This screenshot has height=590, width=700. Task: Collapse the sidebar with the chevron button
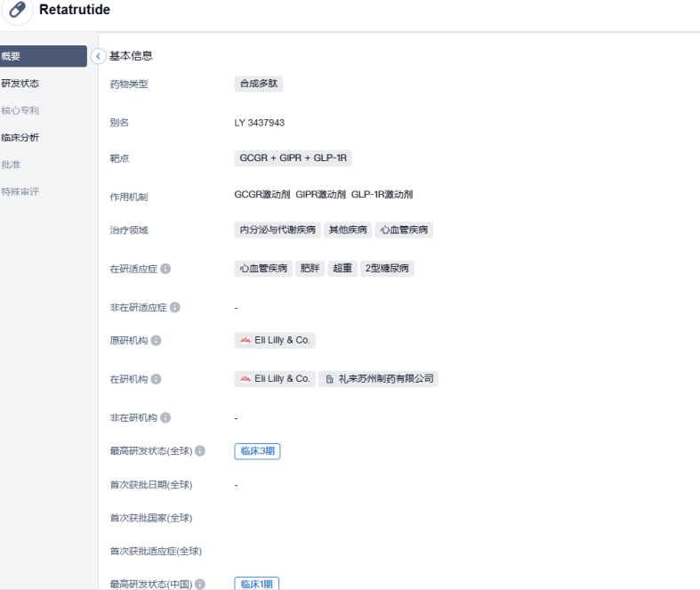99,56
